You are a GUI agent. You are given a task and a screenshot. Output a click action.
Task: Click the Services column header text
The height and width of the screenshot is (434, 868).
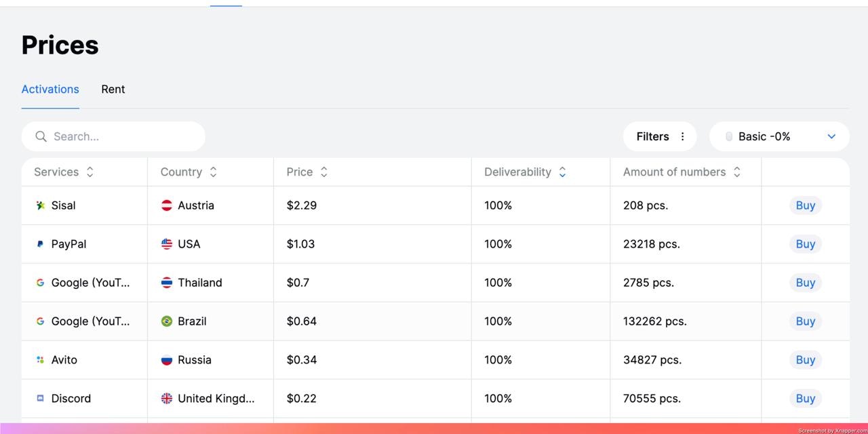[x=56, y=172]
